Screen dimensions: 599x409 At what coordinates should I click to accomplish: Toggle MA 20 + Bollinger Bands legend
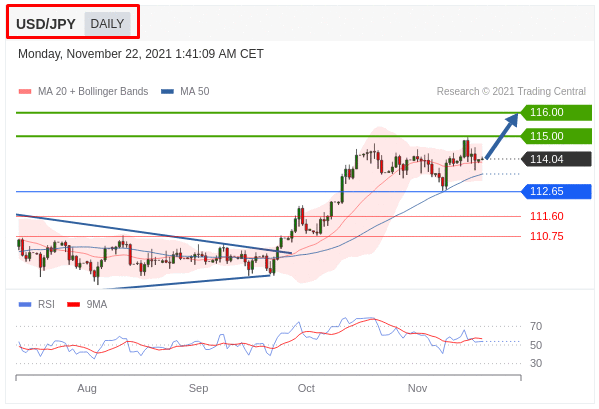[83, 91]
